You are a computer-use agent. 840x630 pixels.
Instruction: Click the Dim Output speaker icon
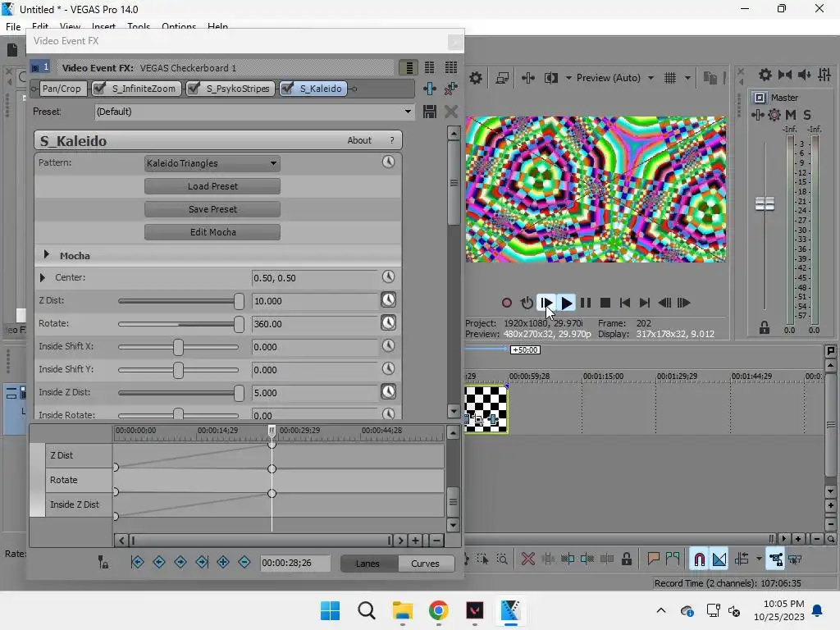pyautogui.click(x=804, y=75)
